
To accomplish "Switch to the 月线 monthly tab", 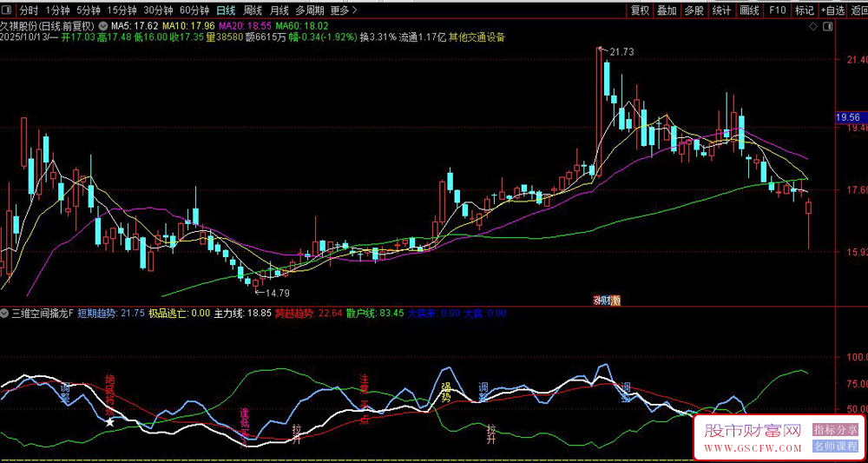I will [279, 10].
